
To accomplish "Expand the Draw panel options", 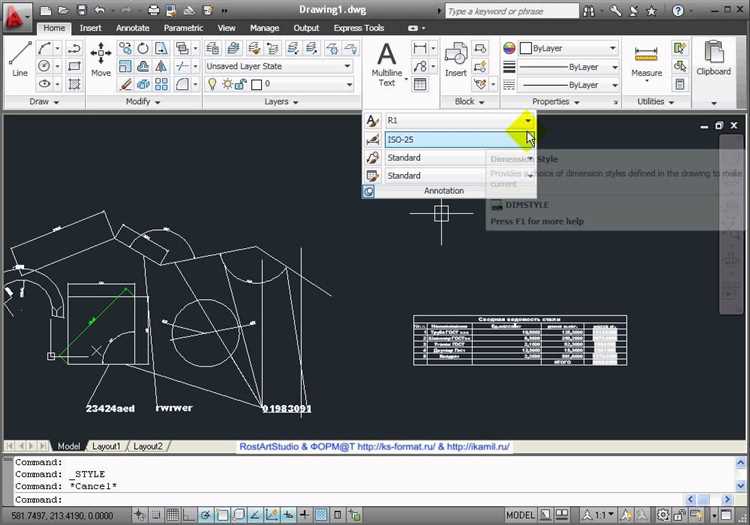I will 44,101.
